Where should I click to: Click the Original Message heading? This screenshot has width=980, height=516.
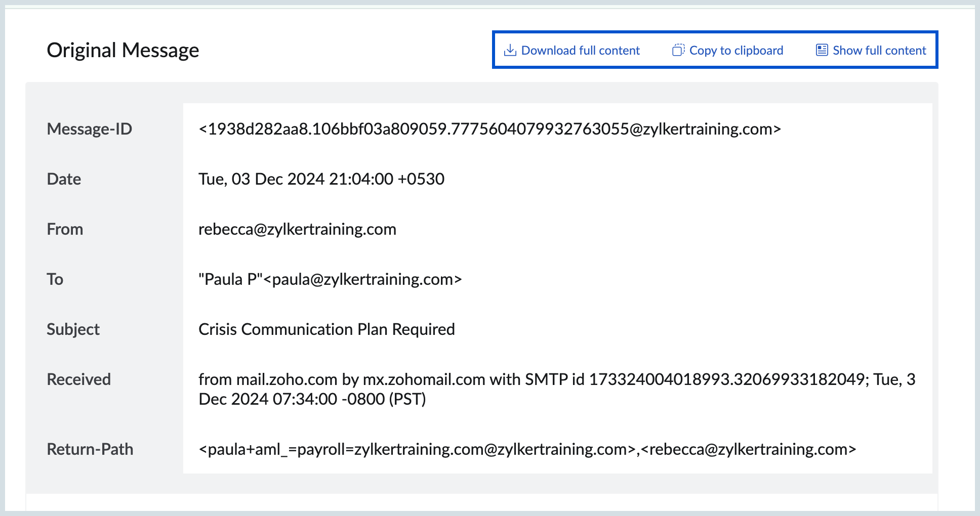pyautogui.click(x=123, y=50)
